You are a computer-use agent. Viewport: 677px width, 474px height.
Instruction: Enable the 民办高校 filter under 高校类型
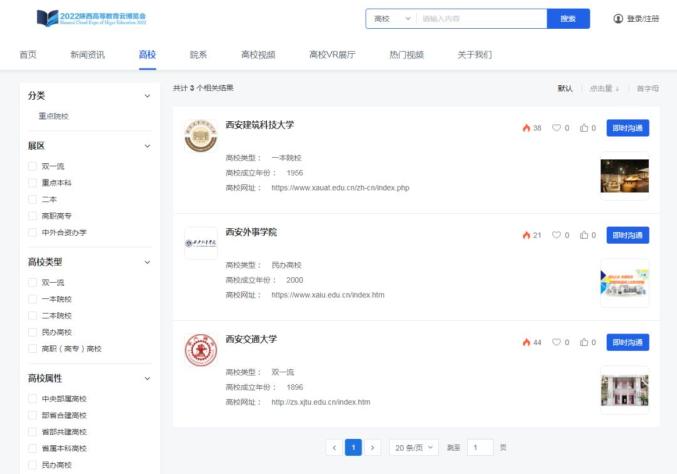(32, 331)
